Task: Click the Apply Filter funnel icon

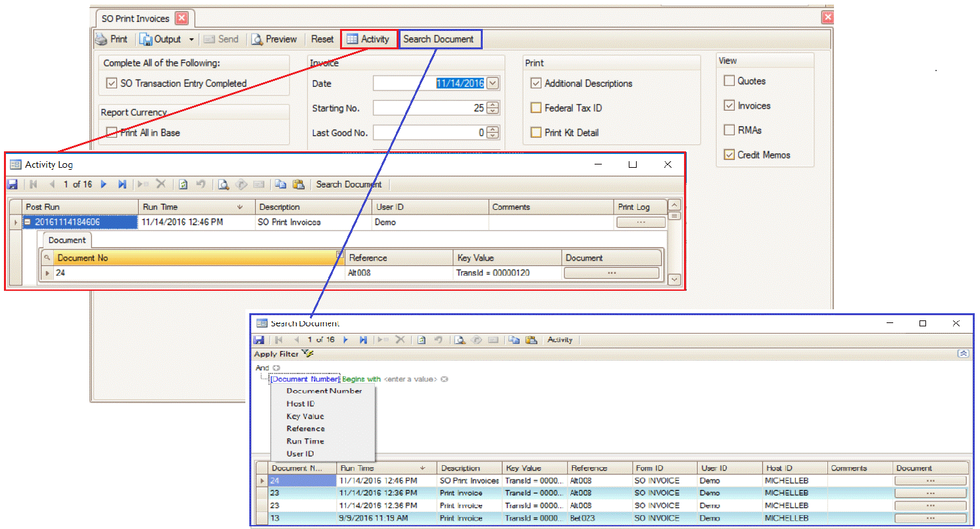Action: point(307,354)
